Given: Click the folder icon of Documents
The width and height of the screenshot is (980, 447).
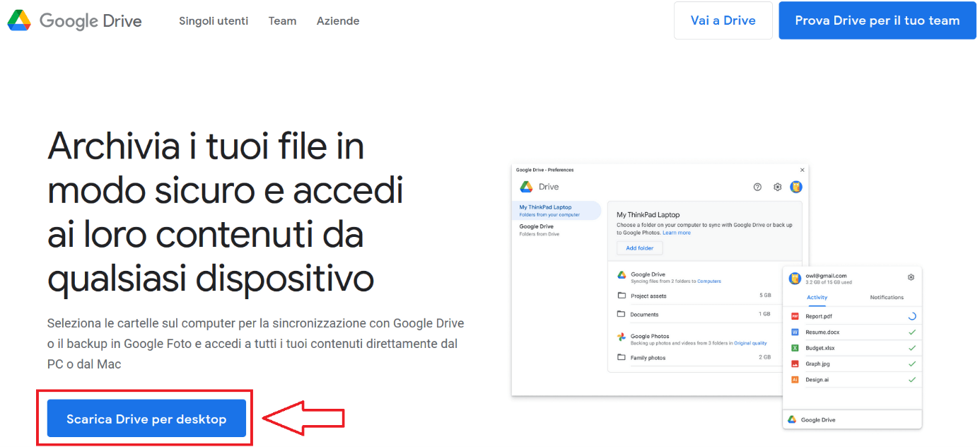Looking at the screenshot, I should 622,314.
